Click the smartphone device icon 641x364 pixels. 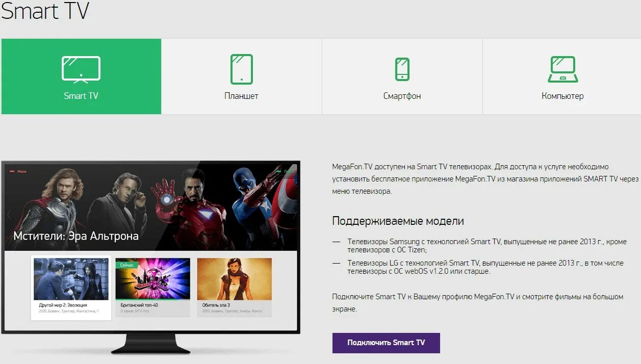[402, 69]
